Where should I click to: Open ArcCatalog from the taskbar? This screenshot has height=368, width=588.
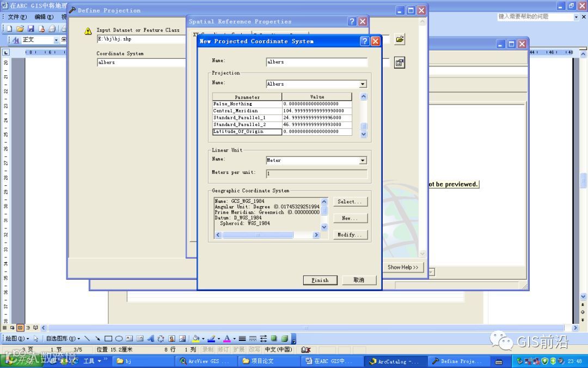click(395, 361)
